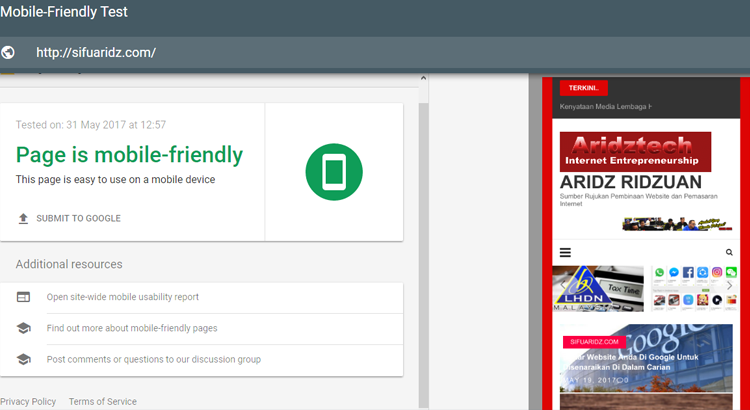
Task: Click the 'Sumber Rujukan Pembinaan Website' tagline
Action: coord(639,200)
